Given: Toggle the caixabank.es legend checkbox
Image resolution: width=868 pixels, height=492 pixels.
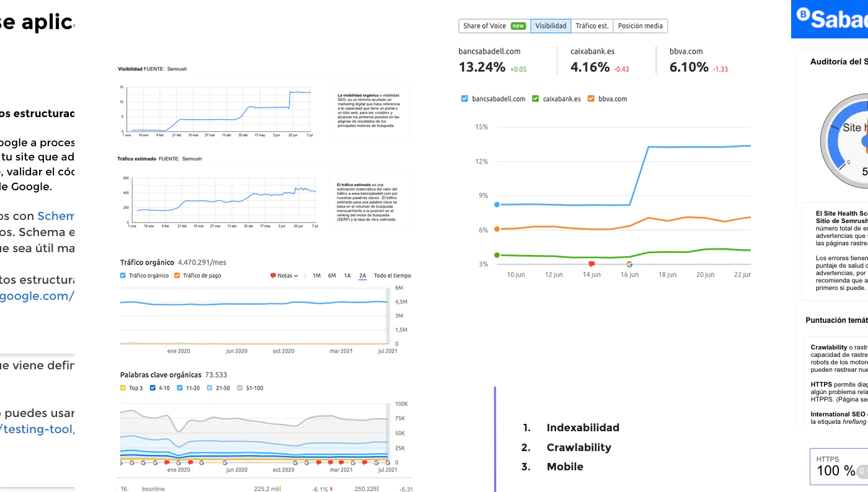Looking at the screenshot, I should 536,99.
